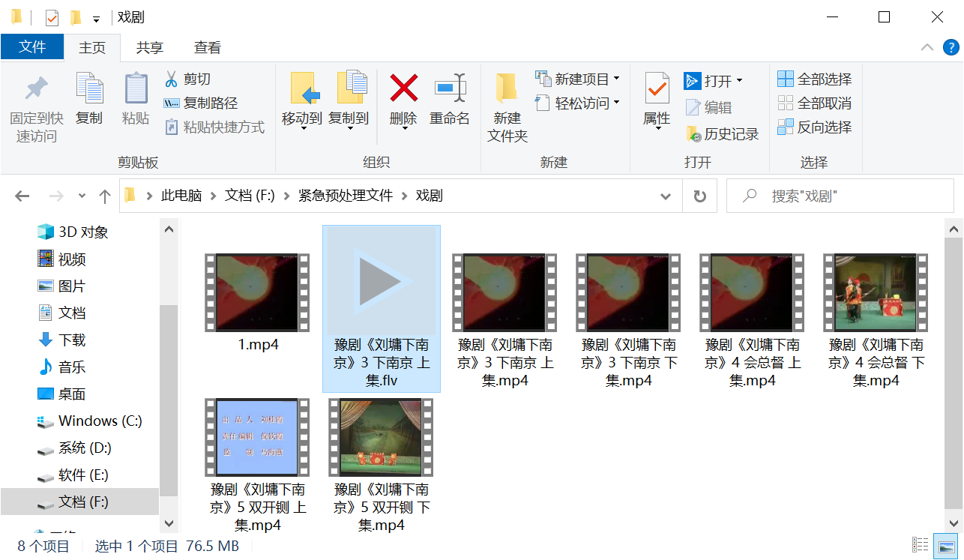Click the red Delete X icon
964x560 pixels.
click(403, 88)
